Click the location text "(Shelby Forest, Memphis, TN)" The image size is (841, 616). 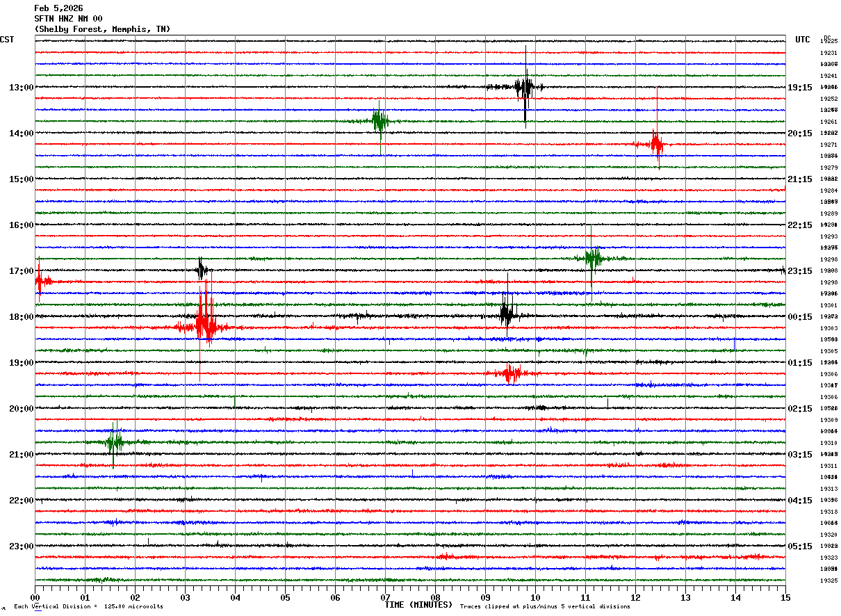tap(102, 29)
